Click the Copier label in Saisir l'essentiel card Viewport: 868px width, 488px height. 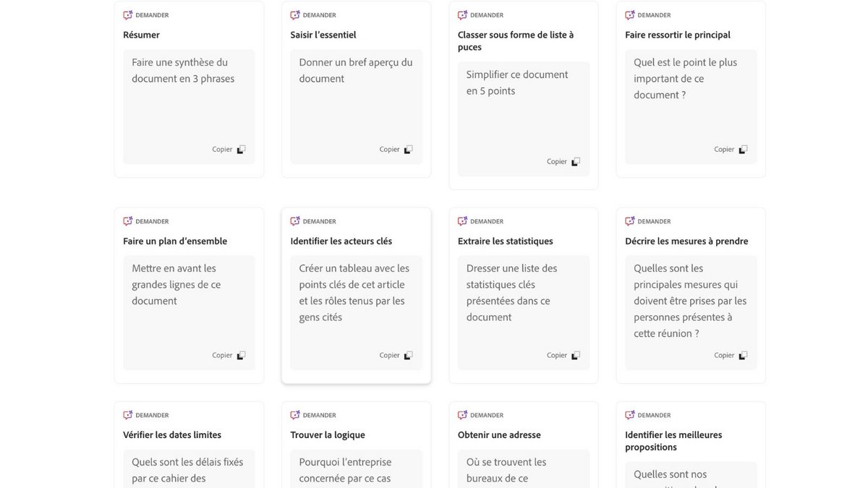pos(390,150)
